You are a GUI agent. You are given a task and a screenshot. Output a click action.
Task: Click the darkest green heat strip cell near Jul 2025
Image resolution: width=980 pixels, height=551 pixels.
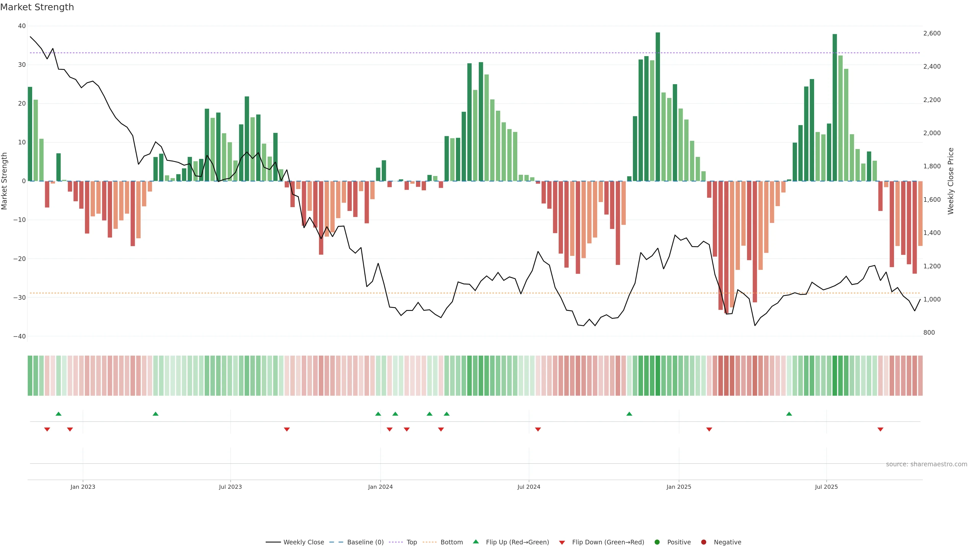point(835,375)
